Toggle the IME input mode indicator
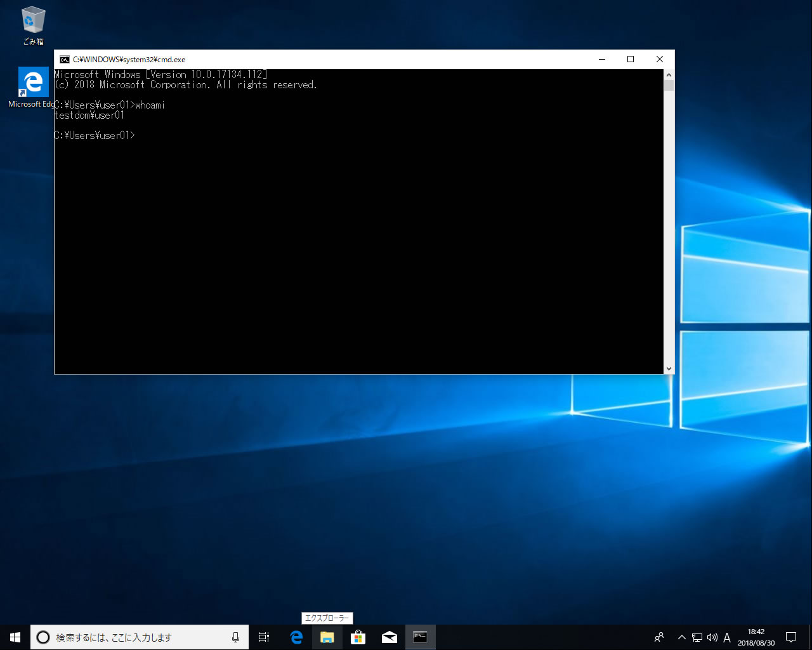The width and height of the screenshot is (812, 650). point(727,637)
